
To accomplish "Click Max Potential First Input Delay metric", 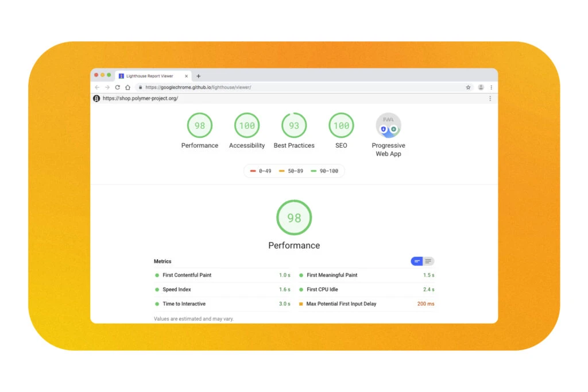I will coord(366,303).
